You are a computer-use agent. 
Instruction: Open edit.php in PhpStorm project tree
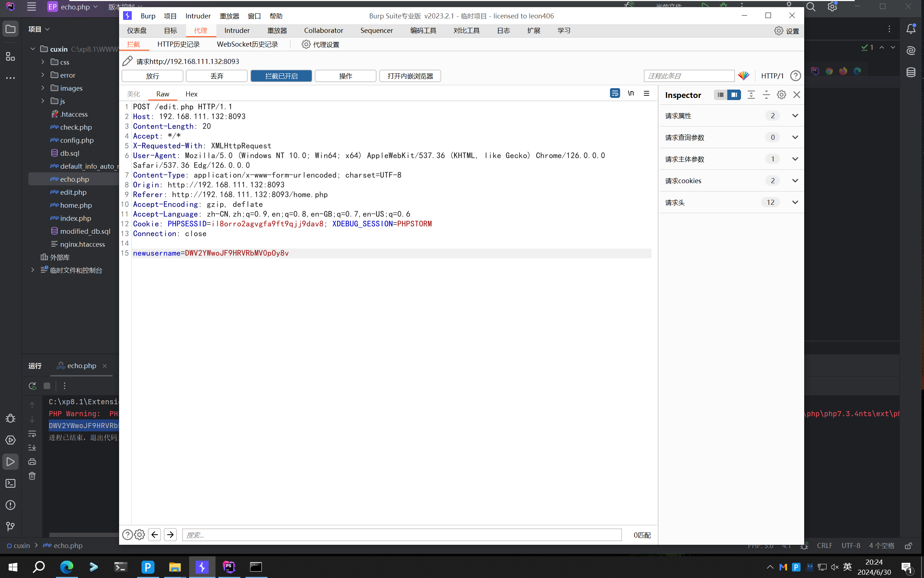pyautogui.click(x=73, y=192)
